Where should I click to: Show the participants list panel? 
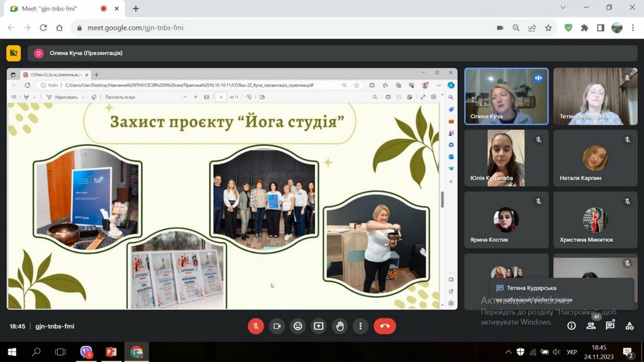coord(591,326)
